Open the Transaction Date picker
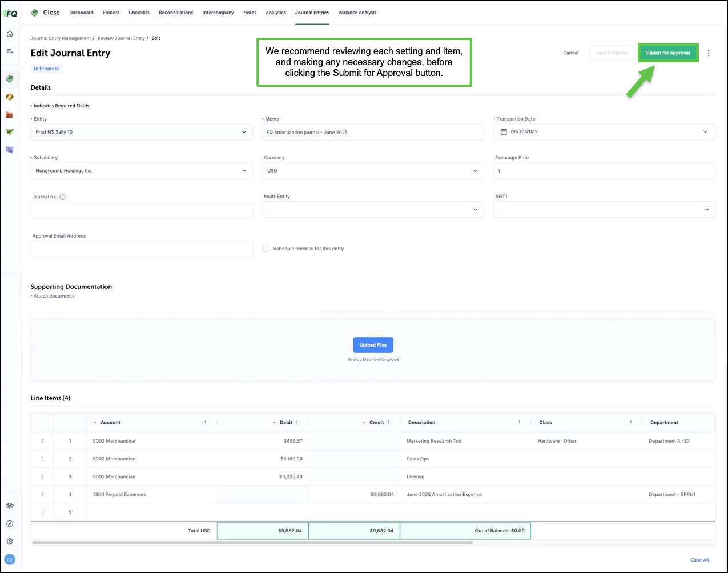Image resolution: width=728 pixels, height=573 pixels. [604, 132]
